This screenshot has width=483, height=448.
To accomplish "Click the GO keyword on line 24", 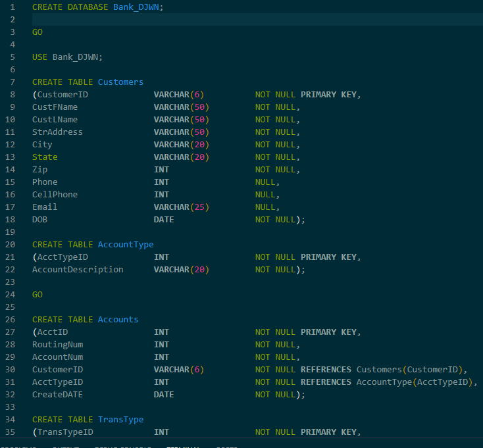I will 38,295.
